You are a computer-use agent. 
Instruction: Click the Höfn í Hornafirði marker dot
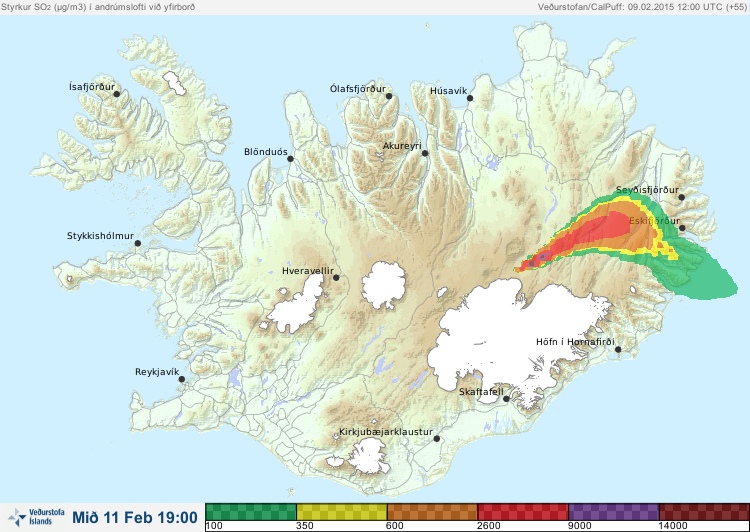coord(618,349)
